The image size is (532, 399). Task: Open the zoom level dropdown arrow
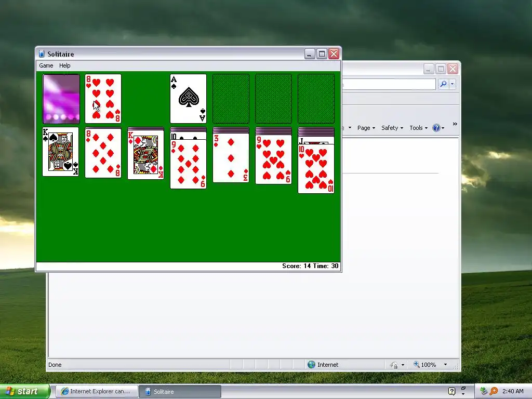445,365
